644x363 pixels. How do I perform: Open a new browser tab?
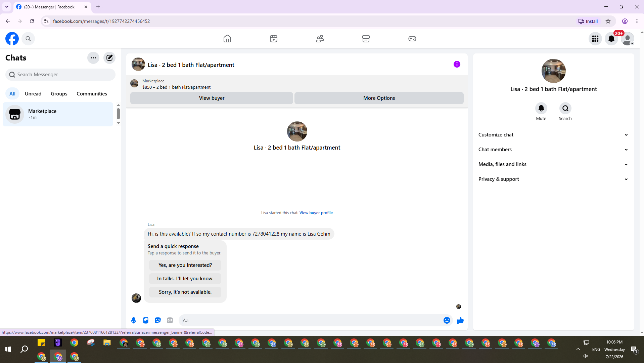(98, 7)
